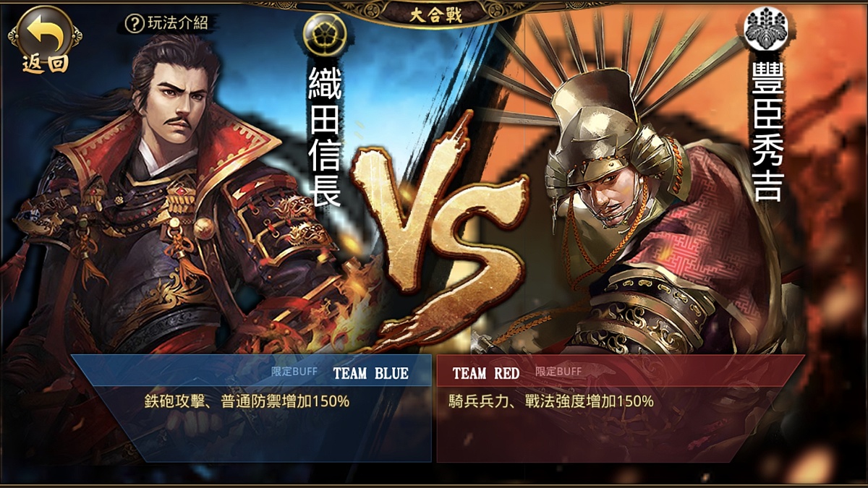Click the blue team buff panel
The image size is (868, 488).
point(253,408)
